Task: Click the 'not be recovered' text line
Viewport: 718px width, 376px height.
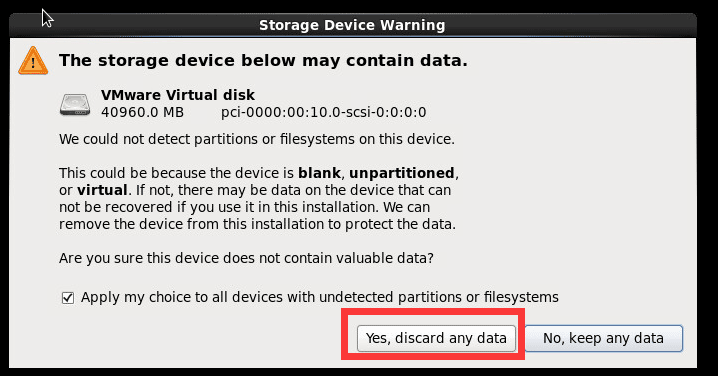Action: [245, 207]
